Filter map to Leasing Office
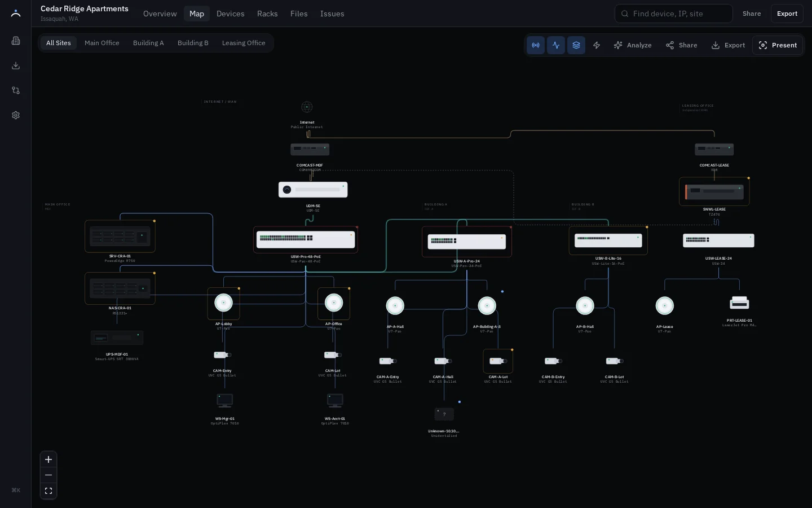812x508 pixels. (x=244, y=43)
